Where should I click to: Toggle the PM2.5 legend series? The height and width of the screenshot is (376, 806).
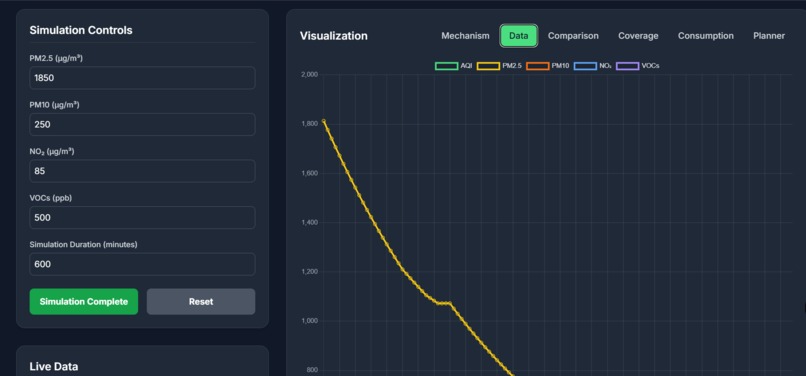pos(499,66)
